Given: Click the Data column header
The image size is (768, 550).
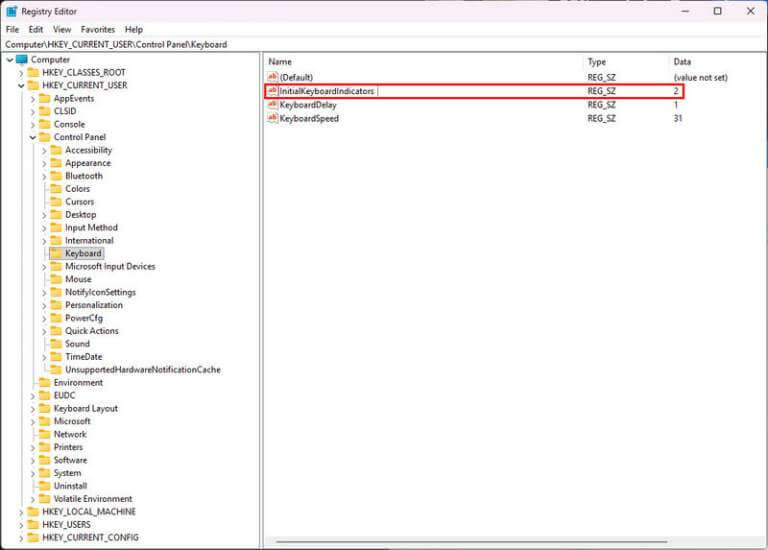Looking at the screenshot, I should pyautogui.click(x=682, y=62).
